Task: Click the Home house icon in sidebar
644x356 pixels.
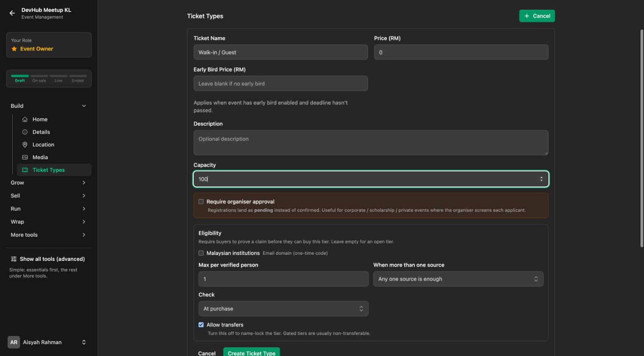Action: point(25,119)
